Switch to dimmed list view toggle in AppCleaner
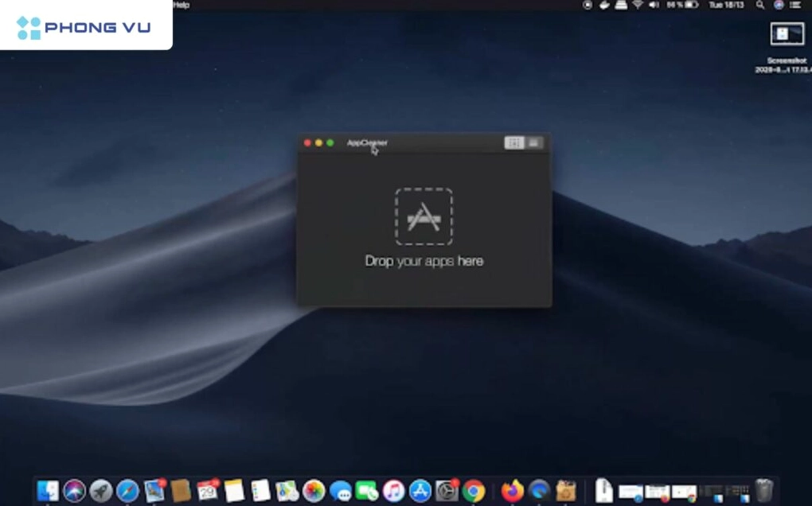The image size is (812, 506). click(x=534, y=142)
